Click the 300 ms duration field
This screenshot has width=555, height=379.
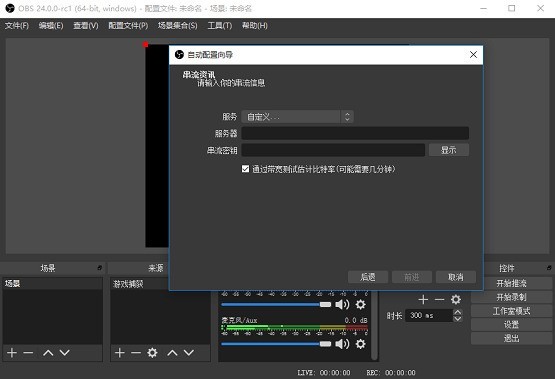(x=429, y=315)
